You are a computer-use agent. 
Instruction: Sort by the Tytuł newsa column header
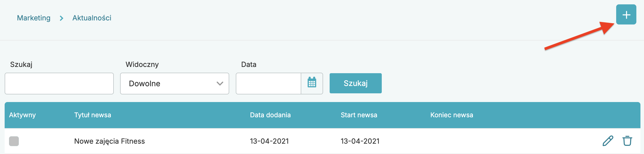[x=93, y=115]
